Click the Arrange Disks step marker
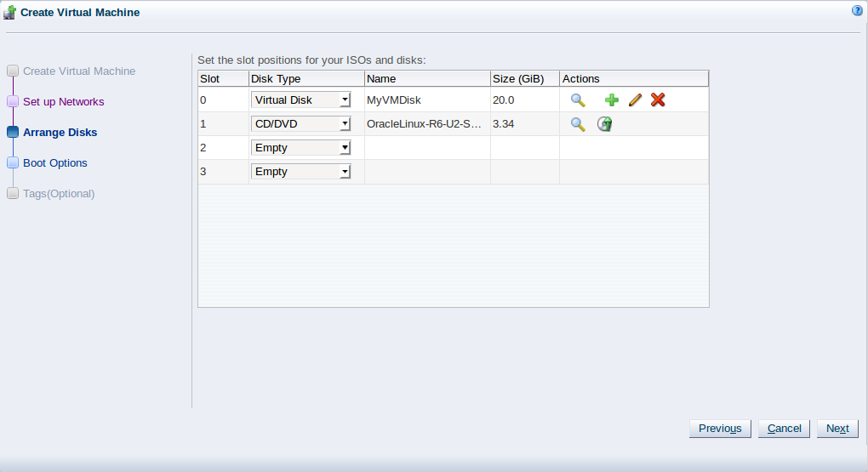The width and height of the screenshot is (868, 472). pos(13,133)
